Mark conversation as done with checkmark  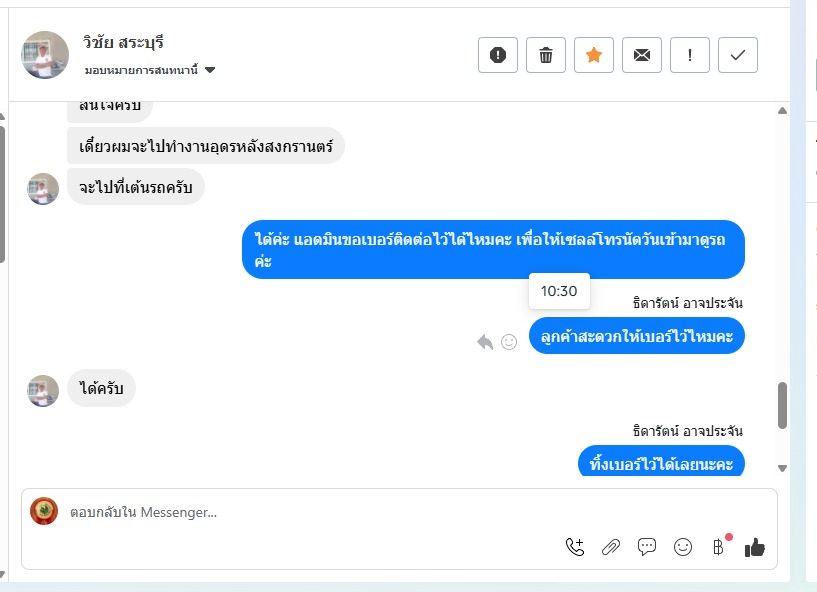738,55
